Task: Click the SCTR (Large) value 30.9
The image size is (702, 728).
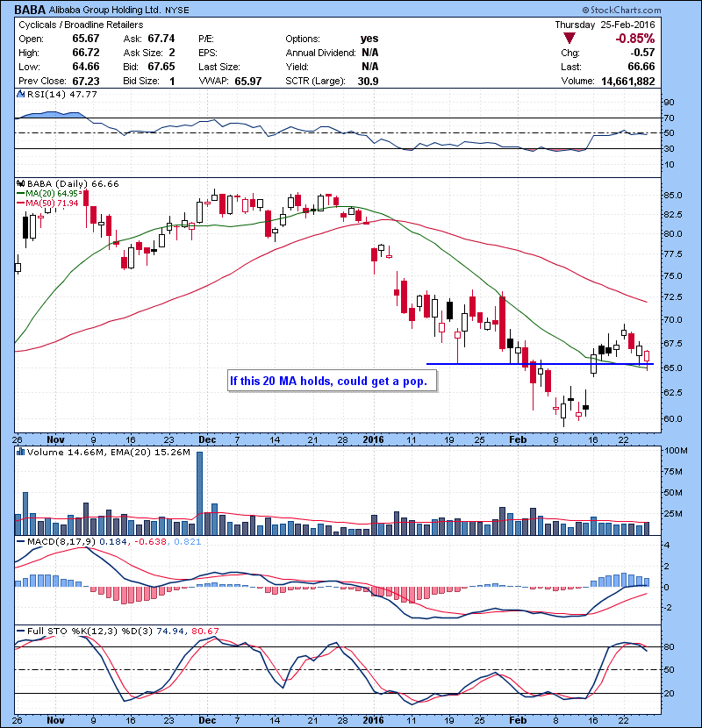Action: (368, 82)
